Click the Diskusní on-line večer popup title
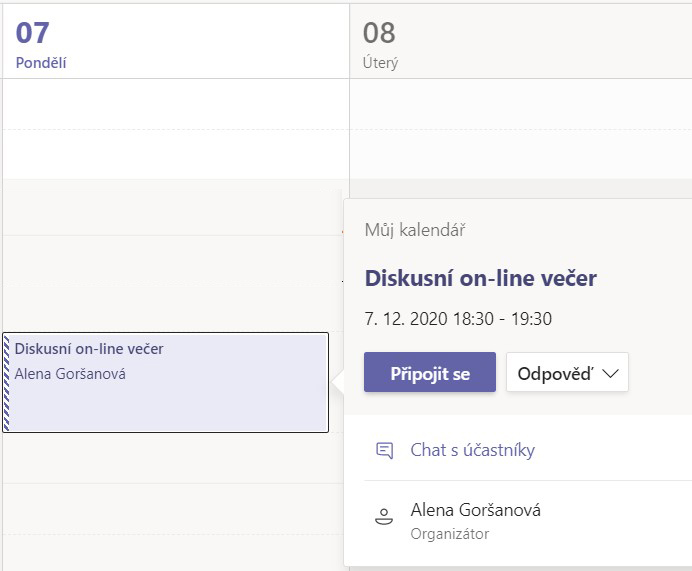 tap(481, 278)
